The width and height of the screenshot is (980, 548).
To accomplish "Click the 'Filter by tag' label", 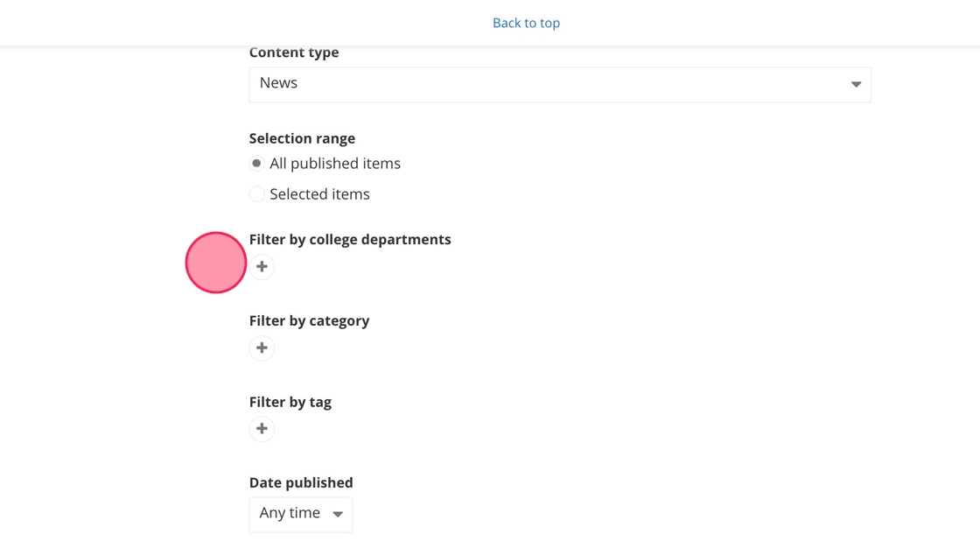I will pos(290,403).
